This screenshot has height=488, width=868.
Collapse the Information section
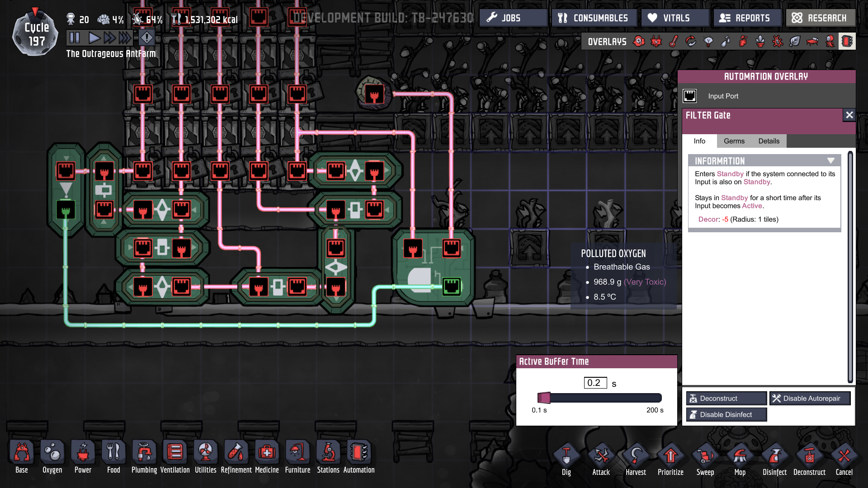830,161
